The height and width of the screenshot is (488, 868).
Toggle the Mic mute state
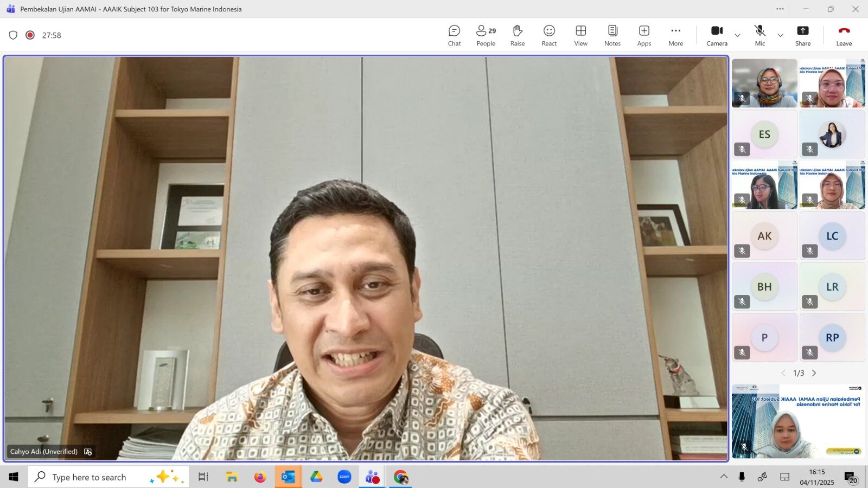pos(759,36)
